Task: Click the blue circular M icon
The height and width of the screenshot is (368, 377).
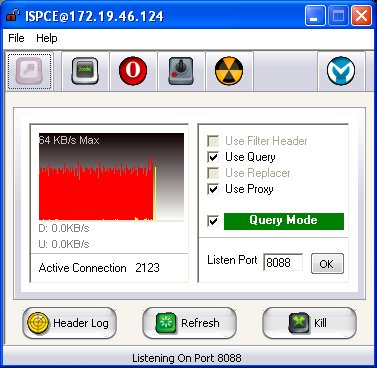Action: [341, 71]
